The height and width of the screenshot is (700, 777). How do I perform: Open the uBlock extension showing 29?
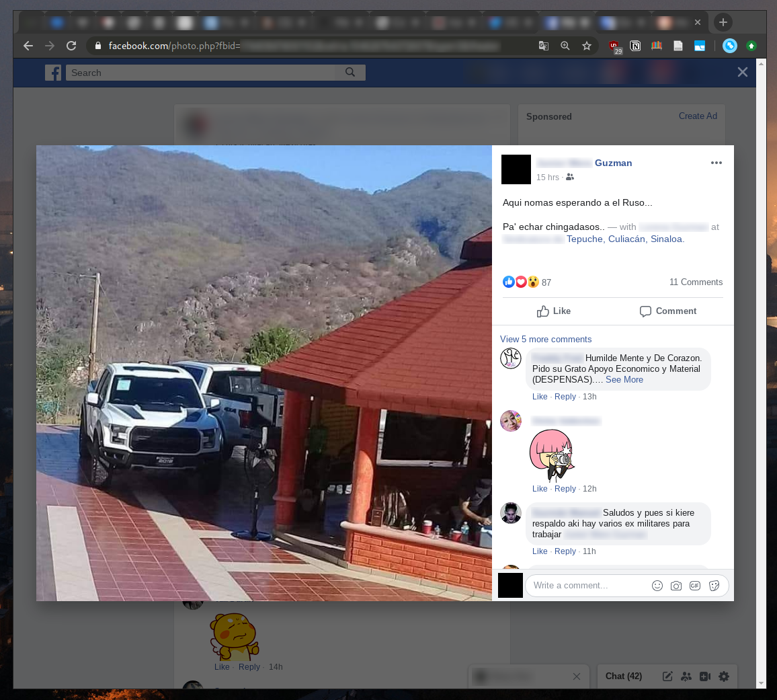pyautogui.click(x=615, y=46)
